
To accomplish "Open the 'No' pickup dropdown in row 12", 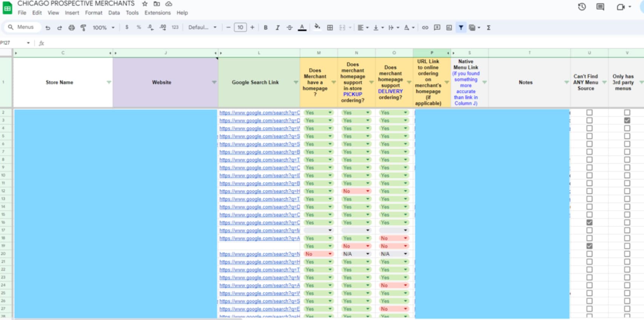I will [x=356, y=191].
